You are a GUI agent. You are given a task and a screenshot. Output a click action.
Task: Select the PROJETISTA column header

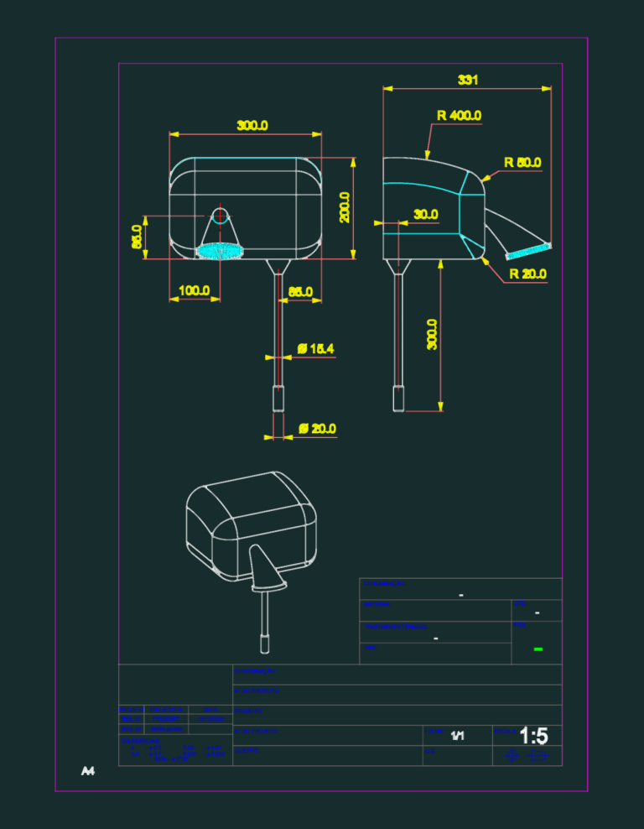coord(166,710)
